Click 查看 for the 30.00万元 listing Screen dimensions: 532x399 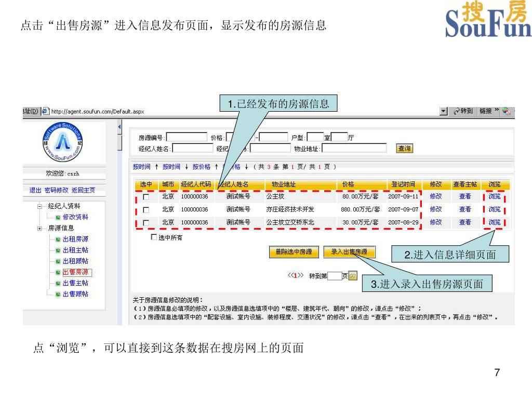(465, 222)
